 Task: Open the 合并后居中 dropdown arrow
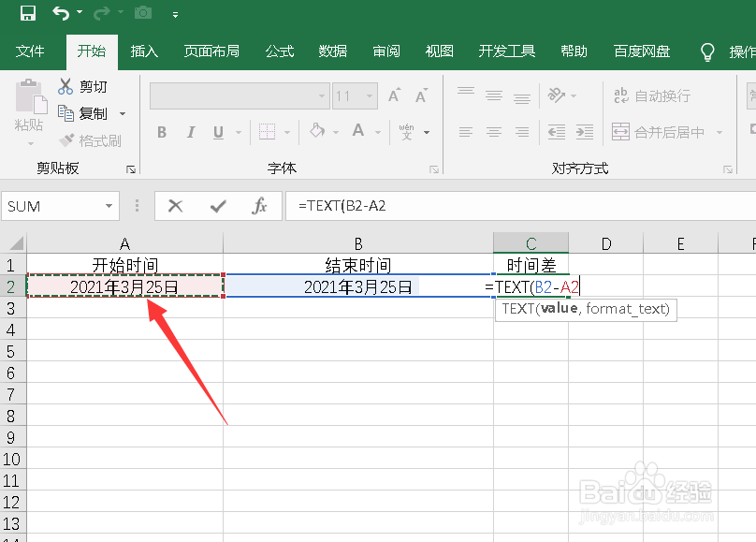point(719,132)
